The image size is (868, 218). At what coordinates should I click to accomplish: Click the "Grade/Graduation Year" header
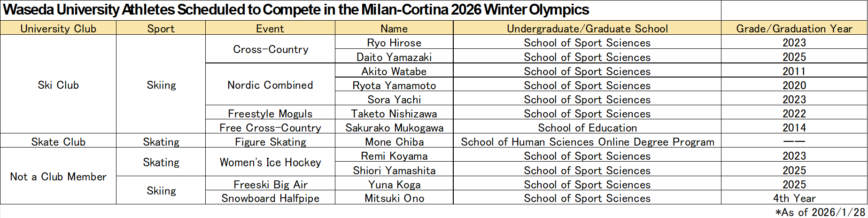[x=794, y=29]
